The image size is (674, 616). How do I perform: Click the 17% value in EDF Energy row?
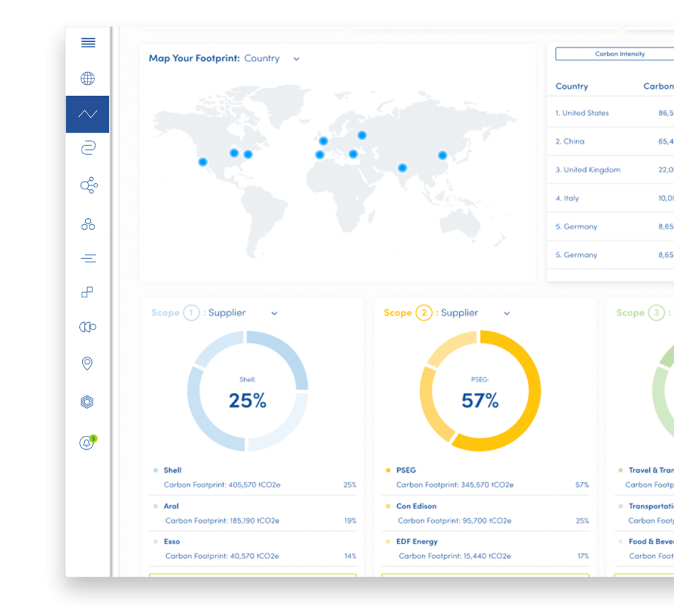583,556
